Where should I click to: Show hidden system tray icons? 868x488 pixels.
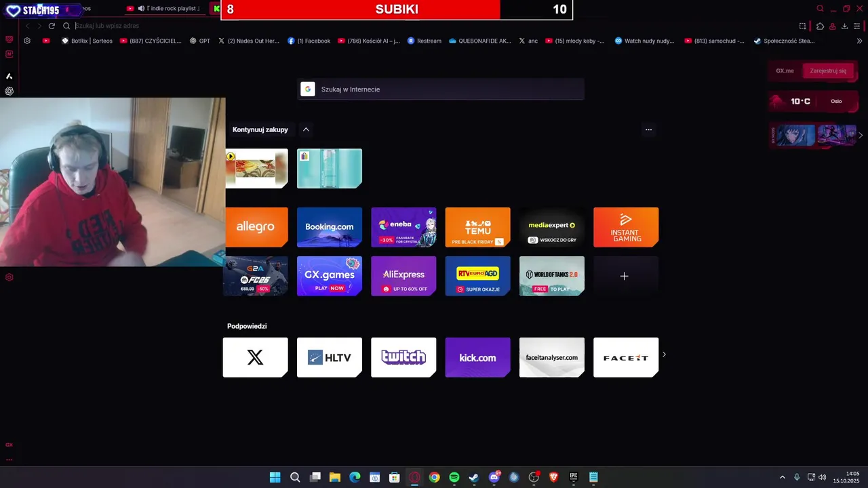[x=782, y=477]
